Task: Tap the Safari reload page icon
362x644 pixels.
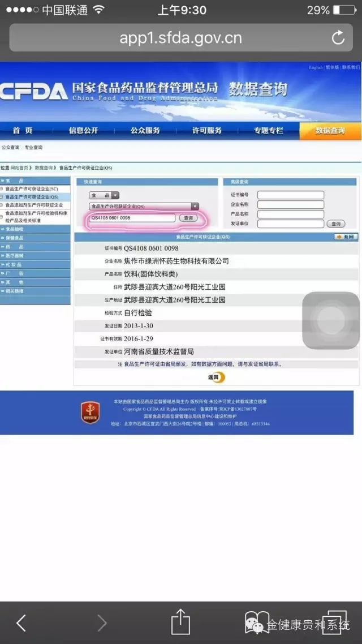Action: (338, 38)
